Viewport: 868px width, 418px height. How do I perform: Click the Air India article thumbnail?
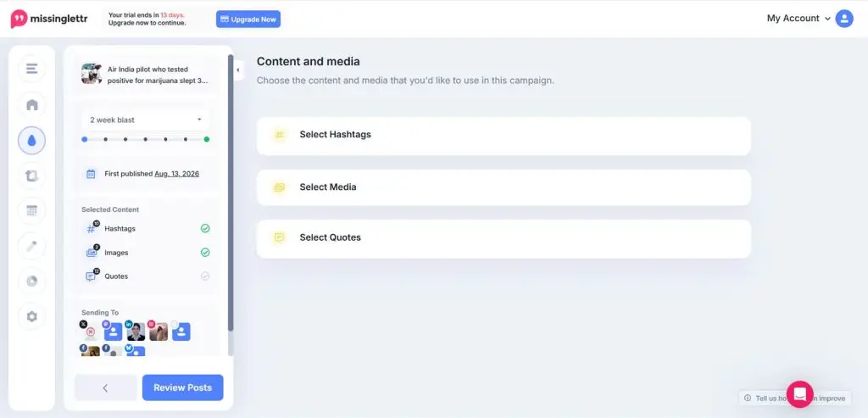(x=92, y=74)
